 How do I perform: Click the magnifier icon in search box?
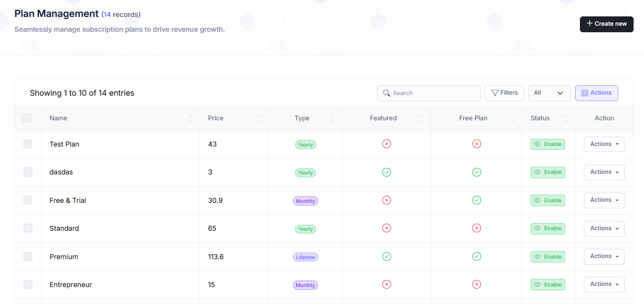coord(387,93)
